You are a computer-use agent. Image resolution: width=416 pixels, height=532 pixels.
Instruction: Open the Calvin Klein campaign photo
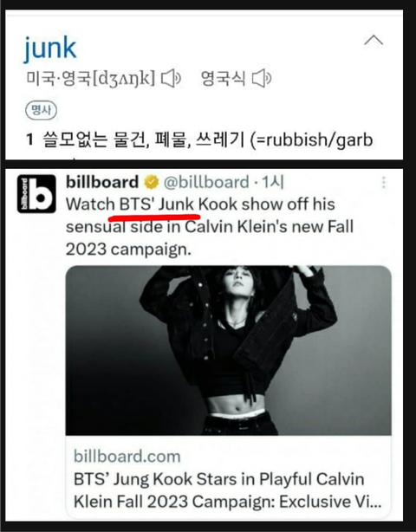pyautogui.click(x=228, y=351)
